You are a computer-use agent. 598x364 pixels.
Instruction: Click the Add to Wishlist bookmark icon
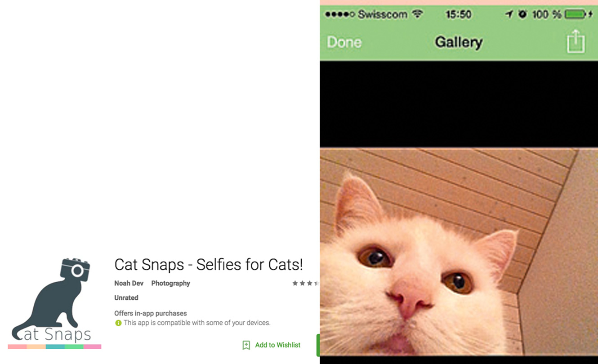pos(246,345)
